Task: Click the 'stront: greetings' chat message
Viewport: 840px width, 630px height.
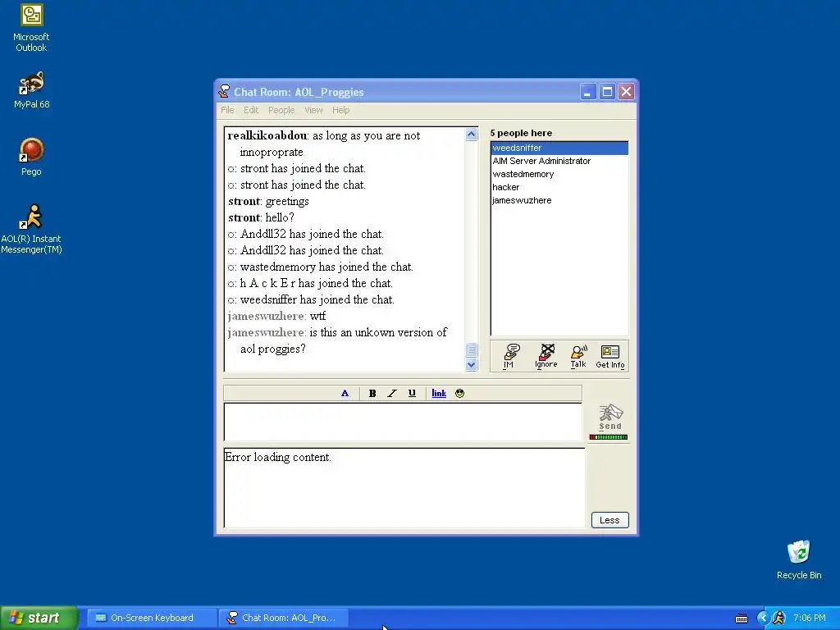Action: pyautogui.click(x=268, y=202)
